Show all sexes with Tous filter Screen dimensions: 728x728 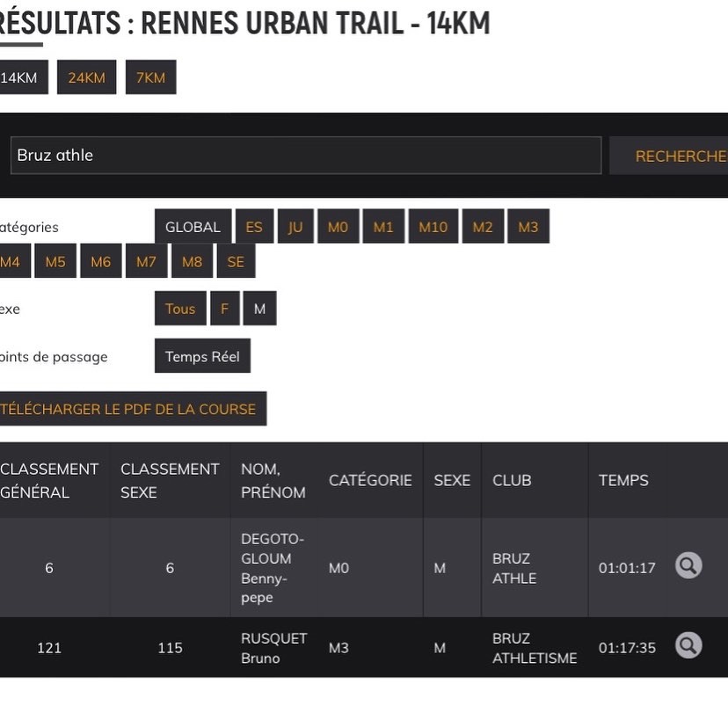(180, 309)
